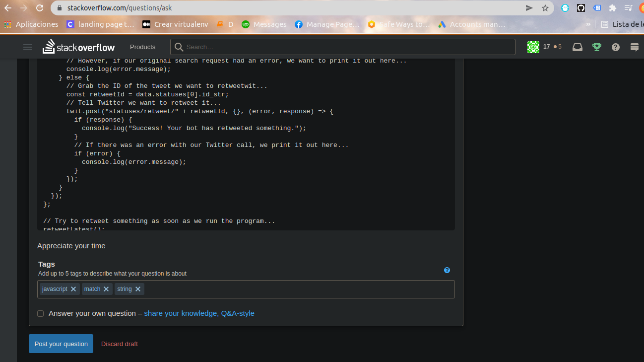Click Post your question button
644x362 pixels.
[61, 344]
